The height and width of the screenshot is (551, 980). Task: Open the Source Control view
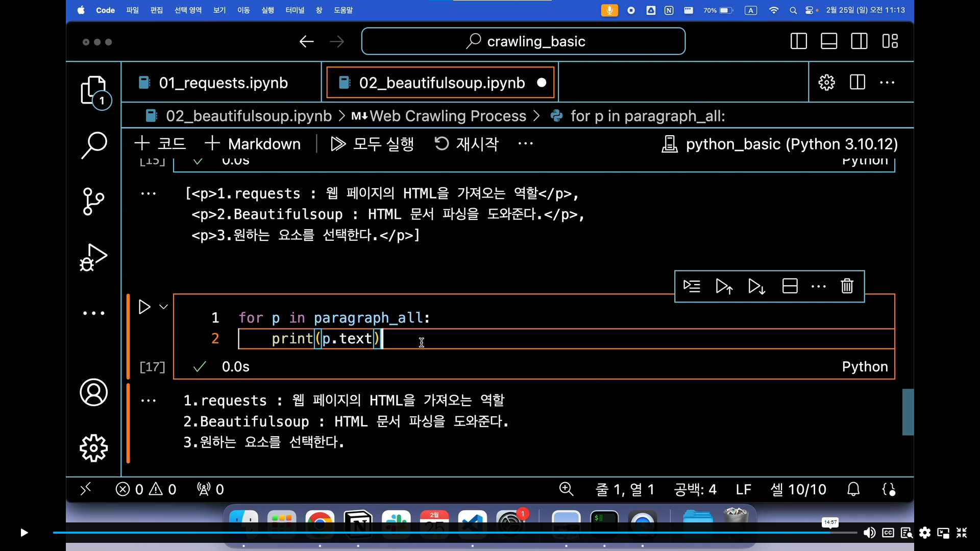[93, 201]
